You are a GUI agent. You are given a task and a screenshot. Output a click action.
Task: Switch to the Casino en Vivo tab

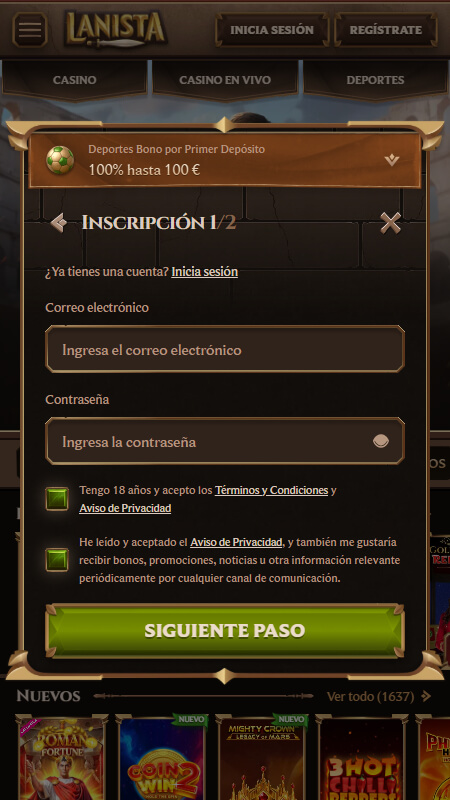pos(225,80)
